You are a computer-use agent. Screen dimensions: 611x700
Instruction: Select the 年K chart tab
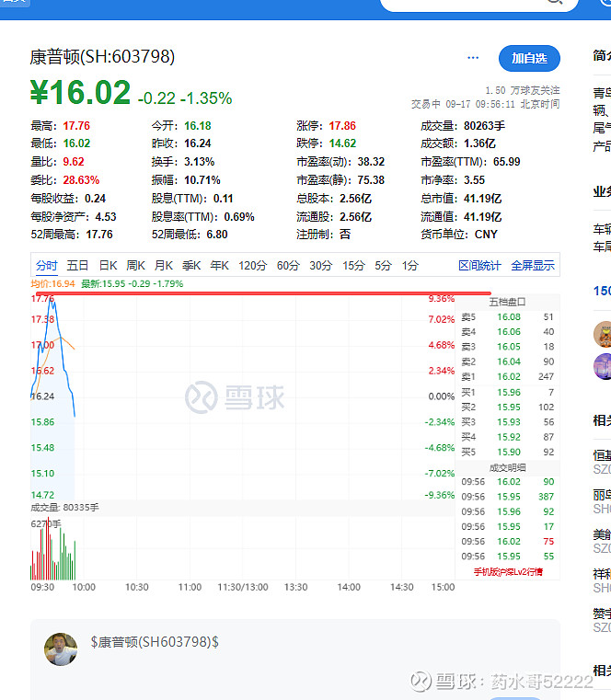coord(219,266)
